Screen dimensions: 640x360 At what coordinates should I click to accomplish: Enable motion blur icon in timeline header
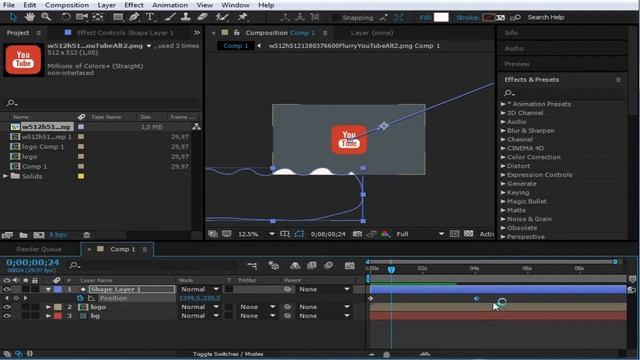click(329, 266)
